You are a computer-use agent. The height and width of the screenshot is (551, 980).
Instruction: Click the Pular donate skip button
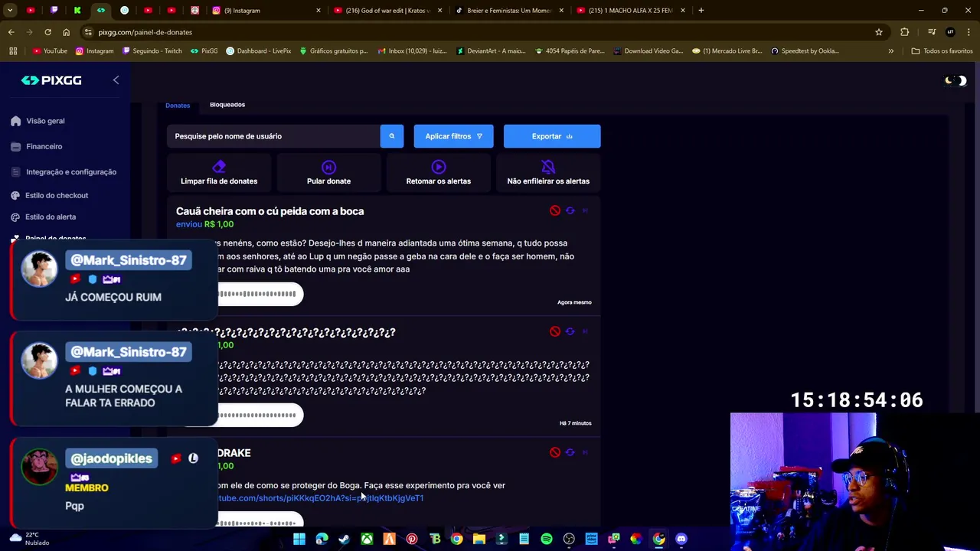point(328,173)
